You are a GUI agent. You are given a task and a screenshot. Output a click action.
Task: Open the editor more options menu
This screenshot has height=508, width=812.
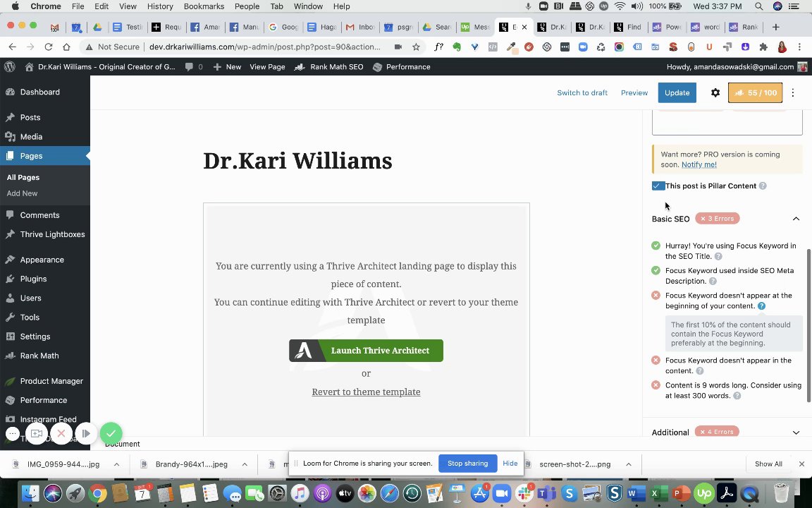point(793,93)
